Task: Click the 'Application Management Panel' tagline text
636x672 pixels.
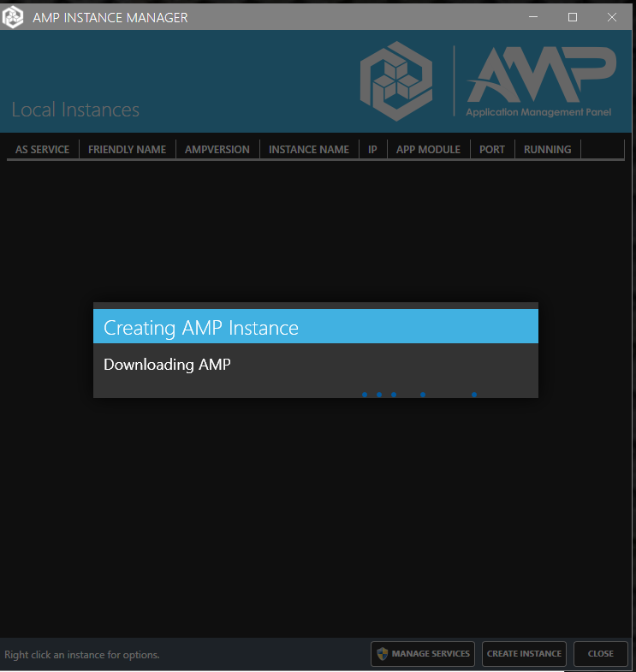Action: tap(538, 112)
